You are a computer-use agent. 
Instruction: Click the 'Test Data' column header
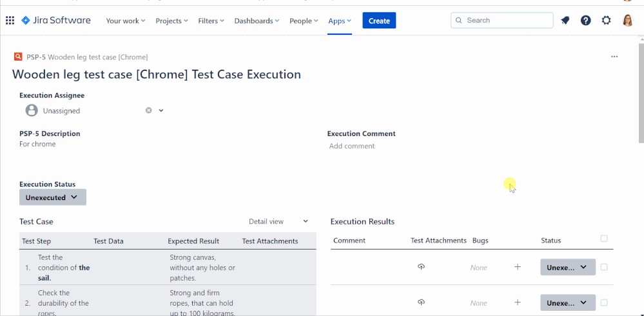coord(108,241)
